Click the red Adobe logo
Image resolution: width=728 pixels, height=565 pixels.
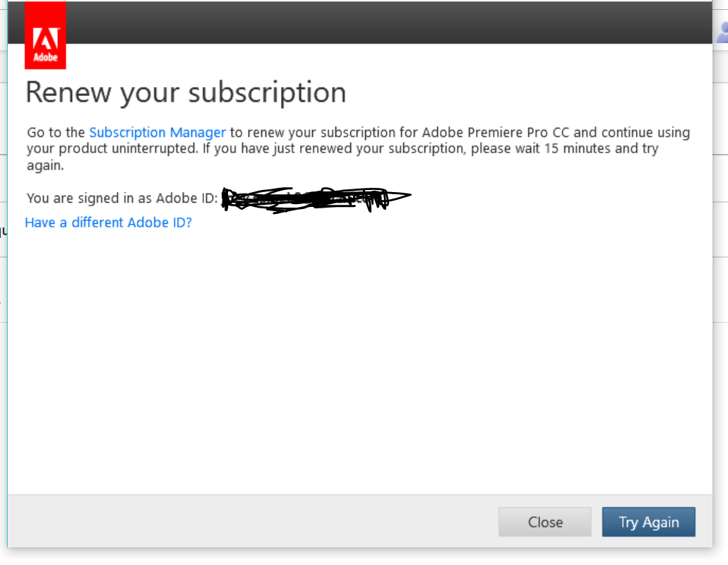point(45,45)
